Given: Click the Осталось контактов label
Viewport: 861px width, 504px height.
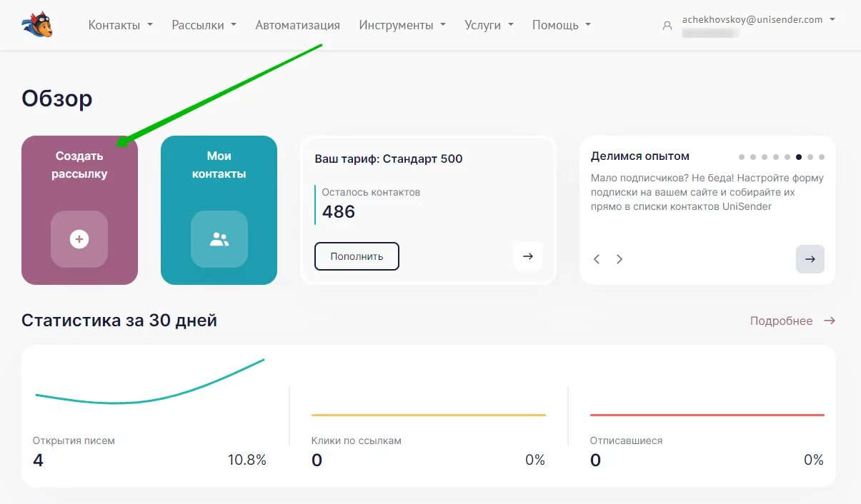Looking at the screenshot, I should tap(371, 192).
